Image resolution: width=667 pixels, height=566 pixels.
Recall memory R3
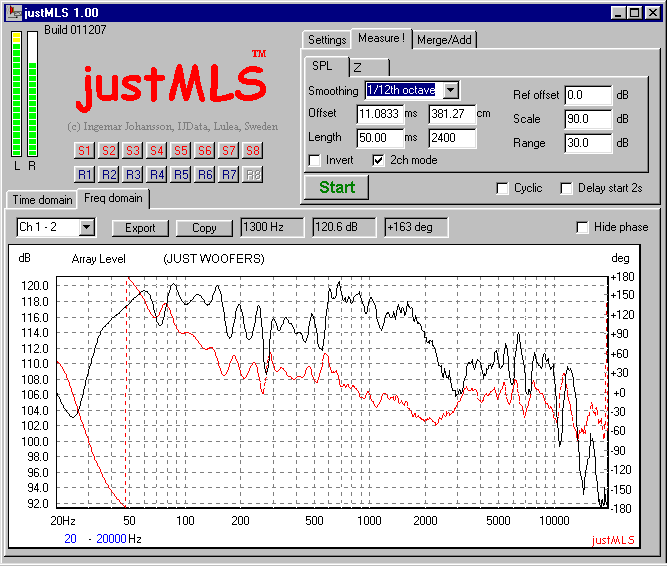pos(133,174)
